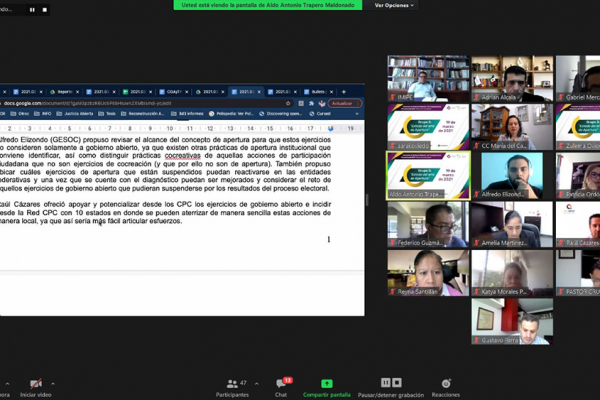Switch to the Reporte browser tab

[64, 92]
